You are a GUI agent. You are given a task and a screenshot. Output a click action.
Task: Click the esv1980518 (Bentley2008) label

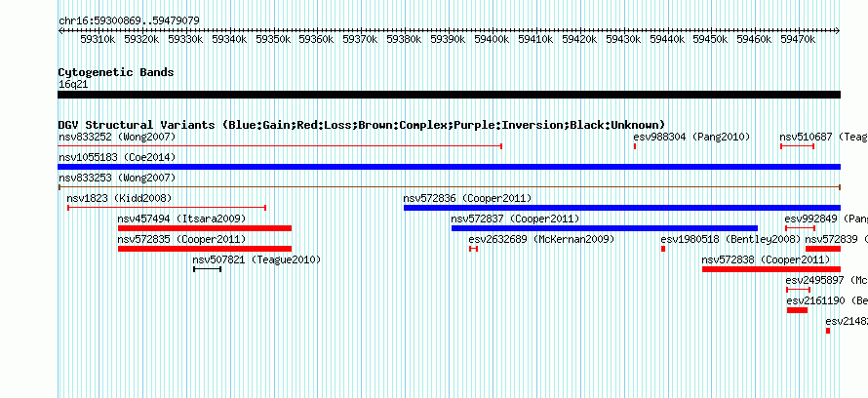730,240
